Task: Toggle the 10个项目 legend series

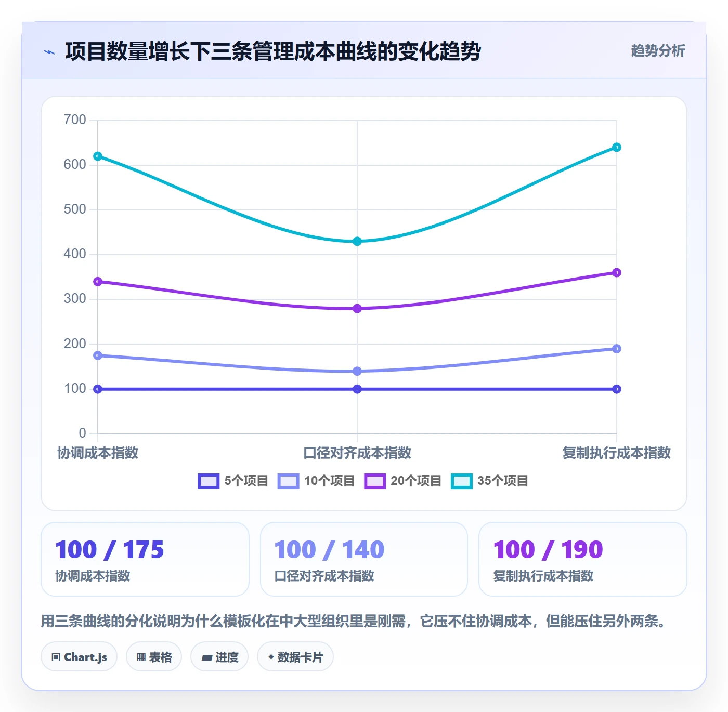Action: pos(316,481)
